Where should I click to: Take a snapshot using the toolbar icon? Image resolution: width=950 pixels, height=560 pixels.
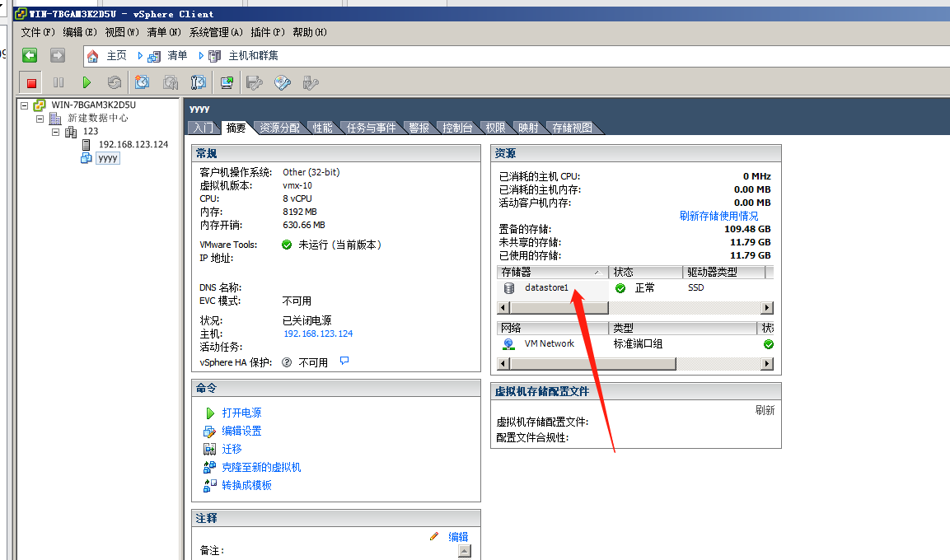click(x=143, y=82)
